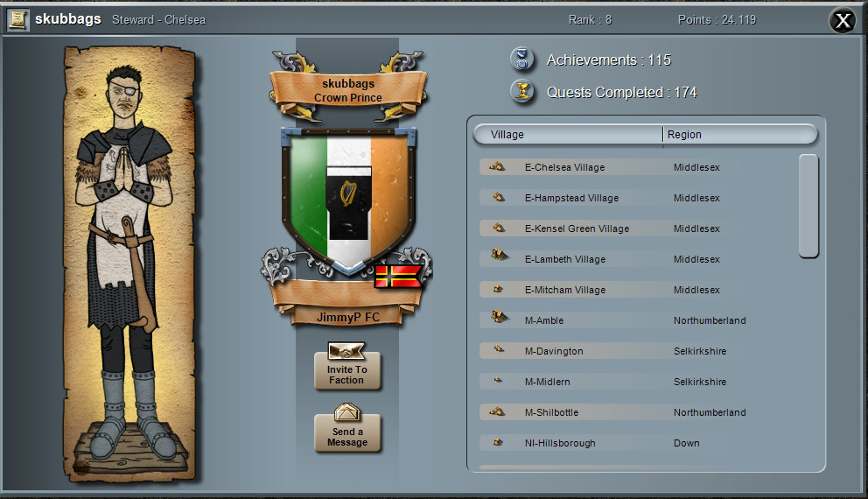The height and width of the screenshot is (499, 868).
Task: Click the village icon for E-Hampstead Village
Action: point(498,197)
